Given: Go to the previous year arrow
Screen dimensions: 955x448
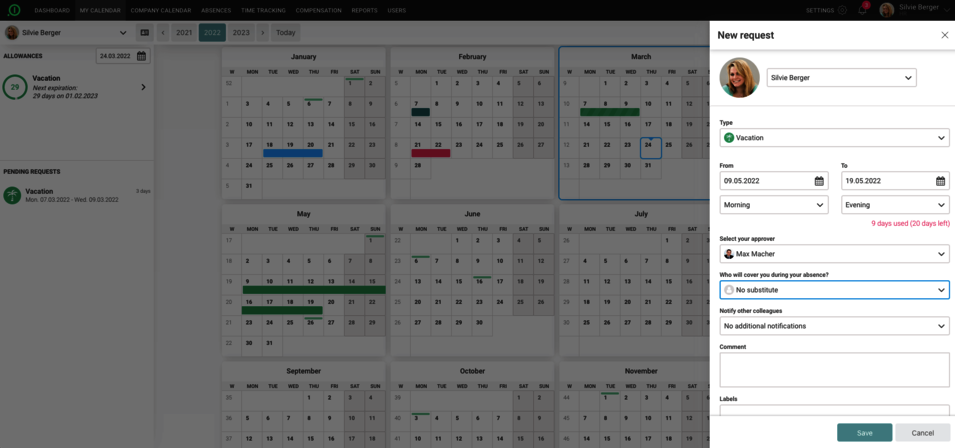Looking at the screenshot, I should [x=163, y=33].
